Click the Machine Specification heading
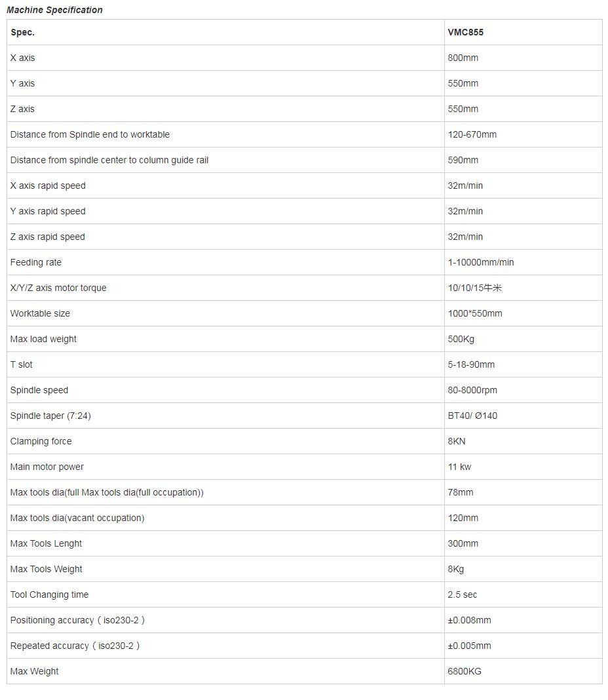The image size is (608, 700). [x=54, y=10]
